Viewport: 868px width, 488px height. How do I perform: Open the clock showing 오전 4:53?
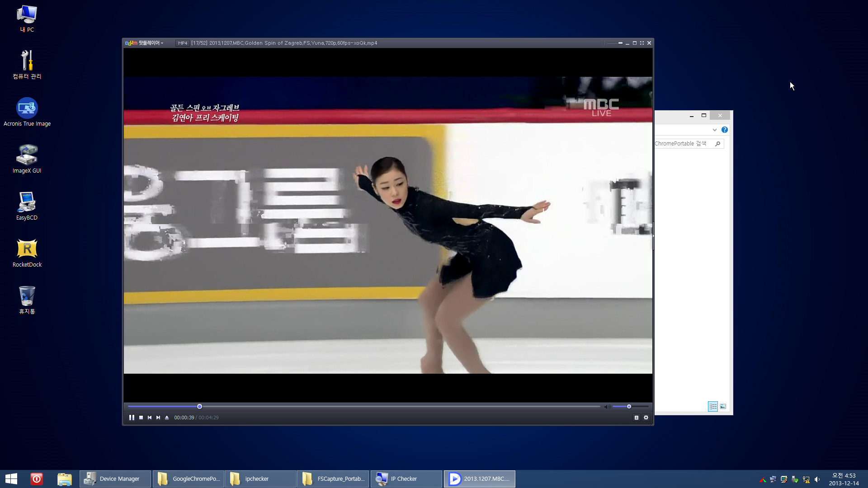844,479
